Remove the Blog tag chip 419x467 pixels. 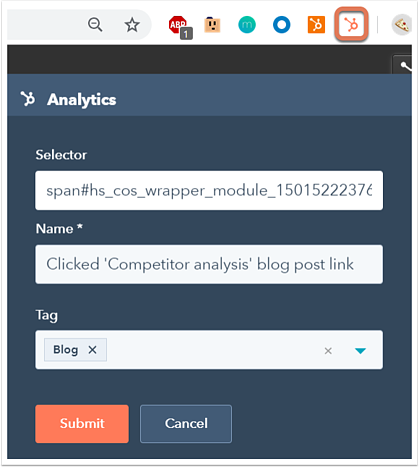[x=92, y=350]
